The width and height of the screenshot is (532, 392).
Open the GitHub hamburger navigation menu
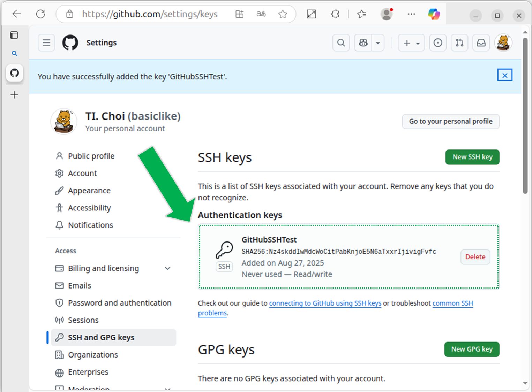pos(46,43)
